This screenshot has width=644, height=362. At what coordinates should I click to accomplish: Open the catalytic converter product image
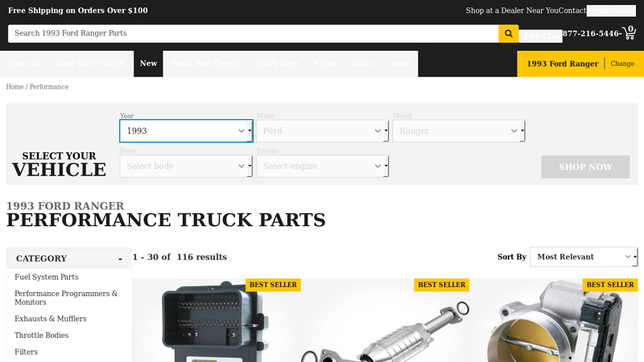tap(386, 320)
